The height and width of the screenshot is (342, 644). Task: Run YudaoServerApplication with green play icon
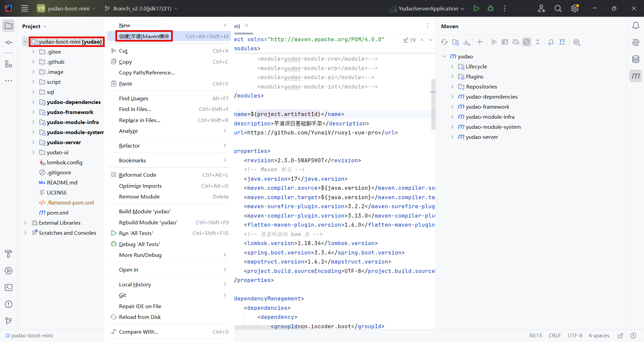point(476,8)
